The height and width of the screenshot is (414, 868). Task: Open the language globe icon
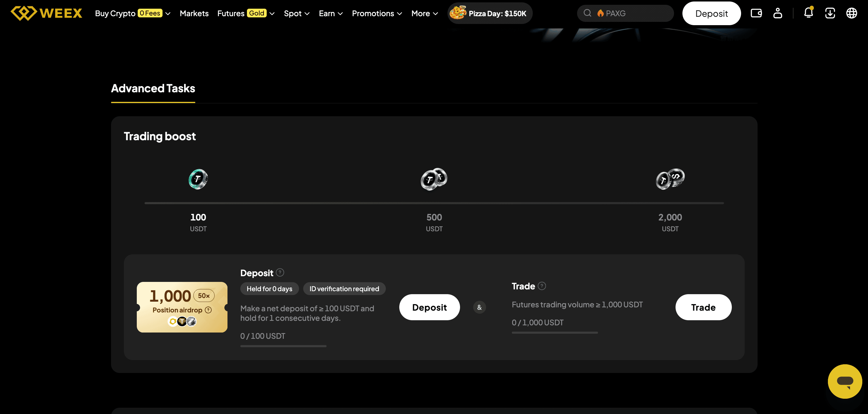[x=852, y=13]
